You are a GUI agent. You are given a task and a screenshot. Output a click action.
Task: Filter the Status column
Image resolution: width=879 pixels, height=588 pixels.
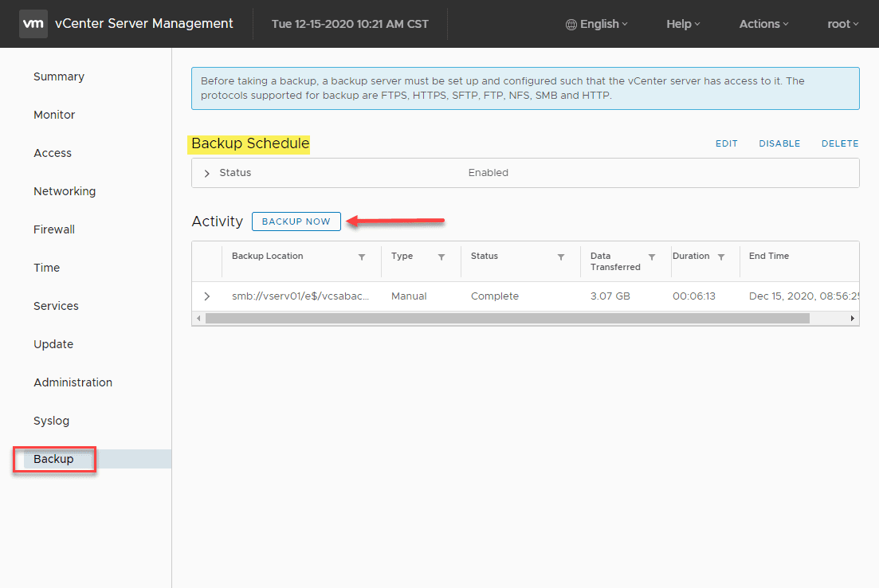tap(561, 257)
